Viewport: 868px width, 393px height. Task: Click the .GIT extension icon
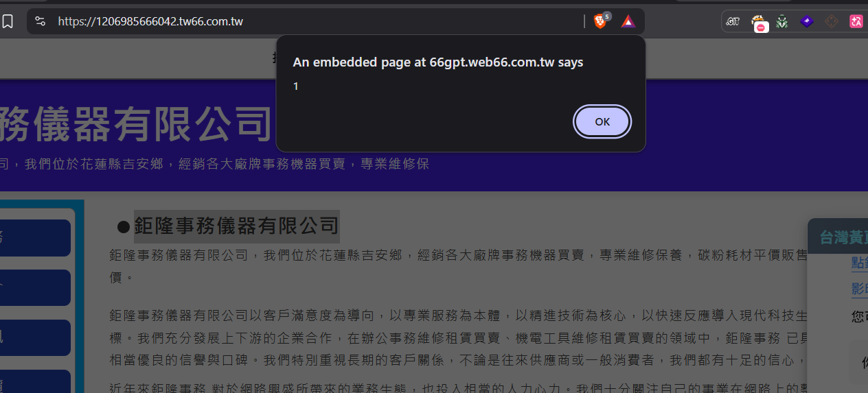point(733,21)
